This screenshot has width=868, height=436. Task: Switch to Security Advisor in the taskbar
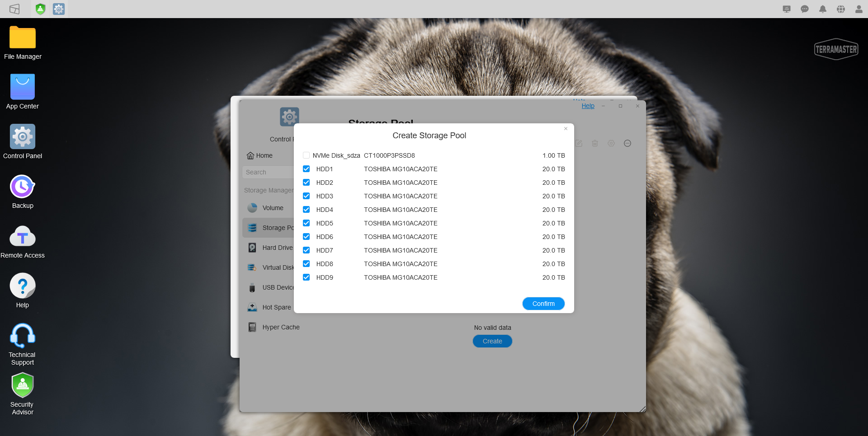[41, 9]
